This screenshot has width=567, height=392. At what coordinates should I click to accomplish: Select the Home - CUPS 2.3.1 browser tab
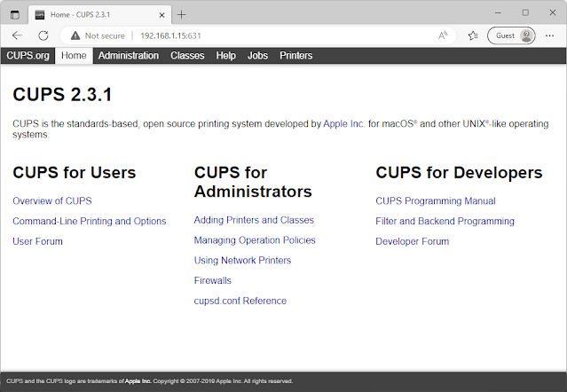99,15
